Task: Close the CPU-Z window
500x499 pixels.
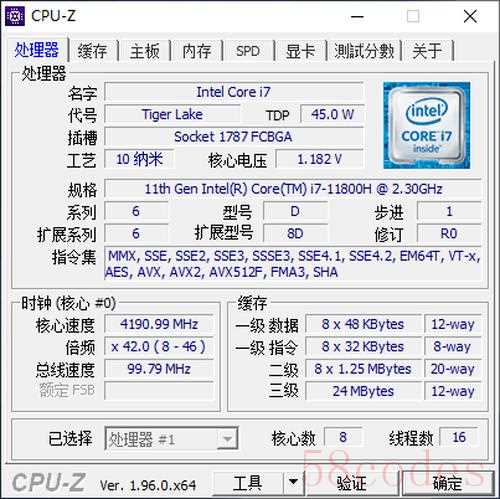Action: click(470, 16)
